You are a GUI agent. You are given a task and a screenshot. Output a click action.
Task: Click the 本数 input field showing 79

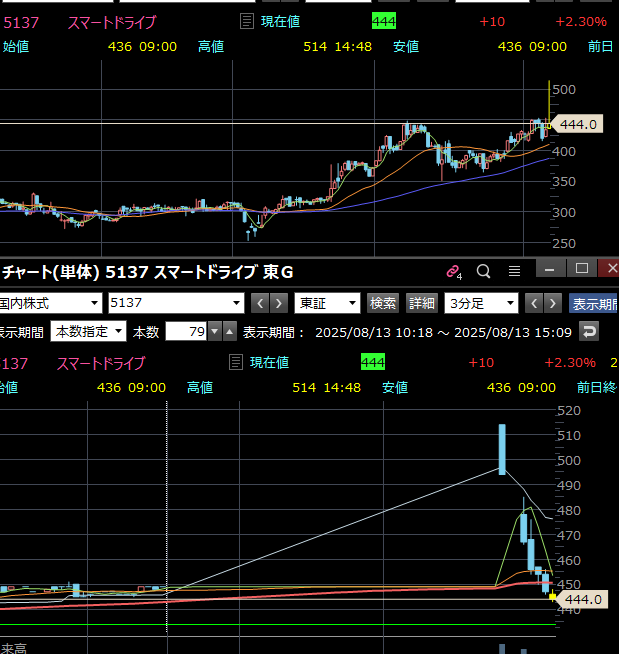tap(186, 332)
